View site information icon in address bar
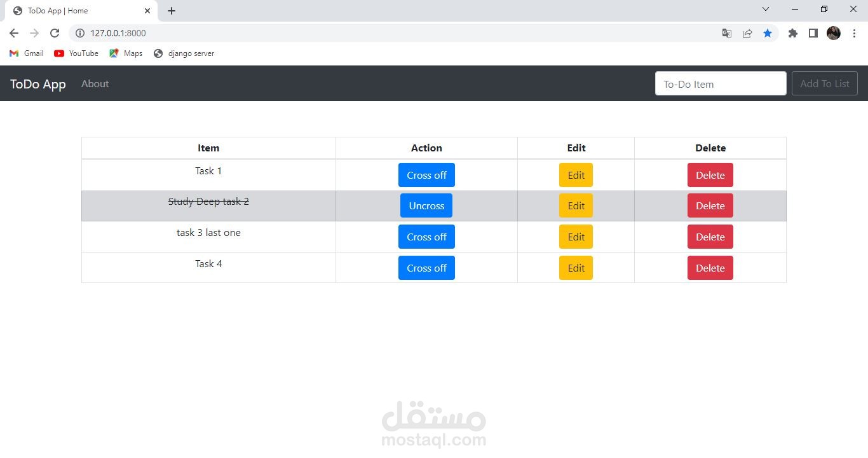 click(x=80, y=33)
